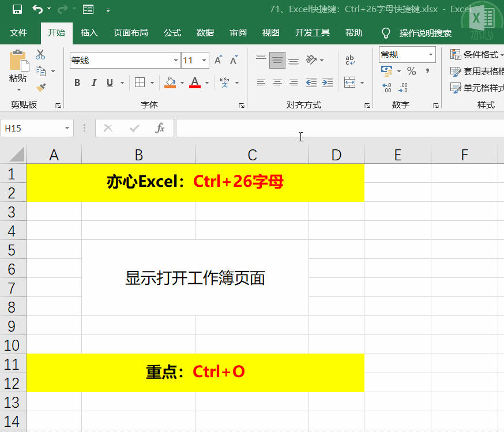The width and height of the screenshot is (504, 432).
Task: Click the Undo arrow icon
Action: 37,9
